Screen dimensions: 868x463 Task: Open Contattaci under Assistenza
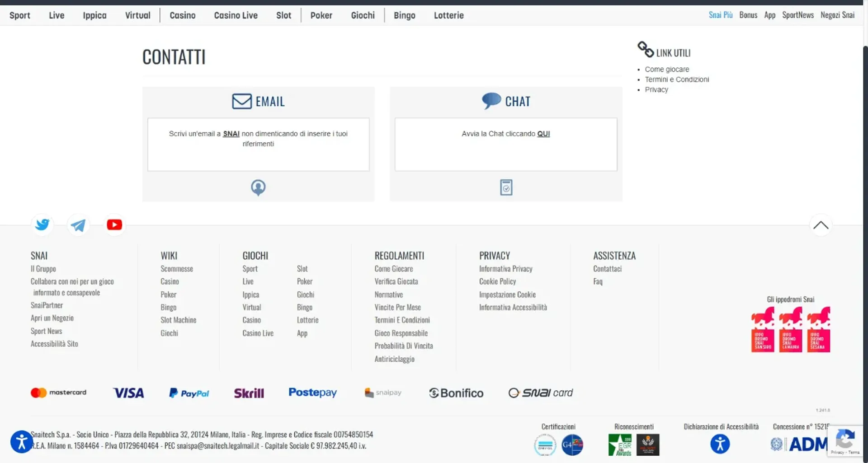click(x=607, y=269)
